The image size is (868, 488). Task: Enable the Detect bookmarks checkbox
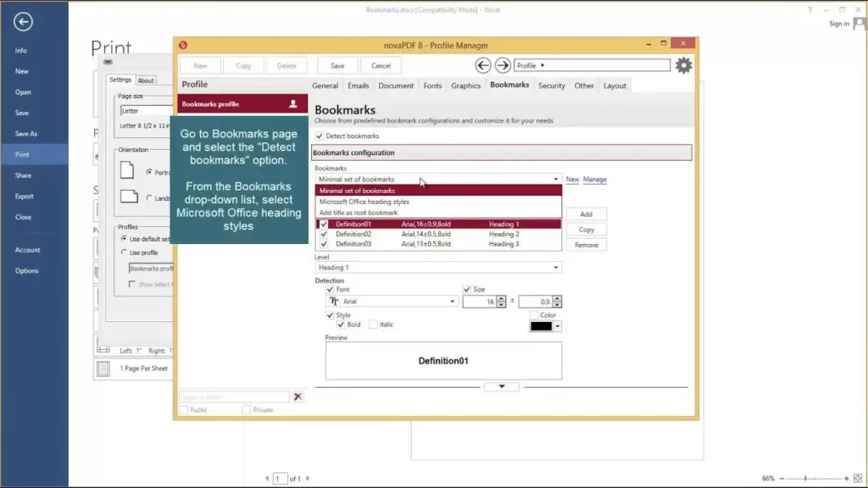pos(320,136)
